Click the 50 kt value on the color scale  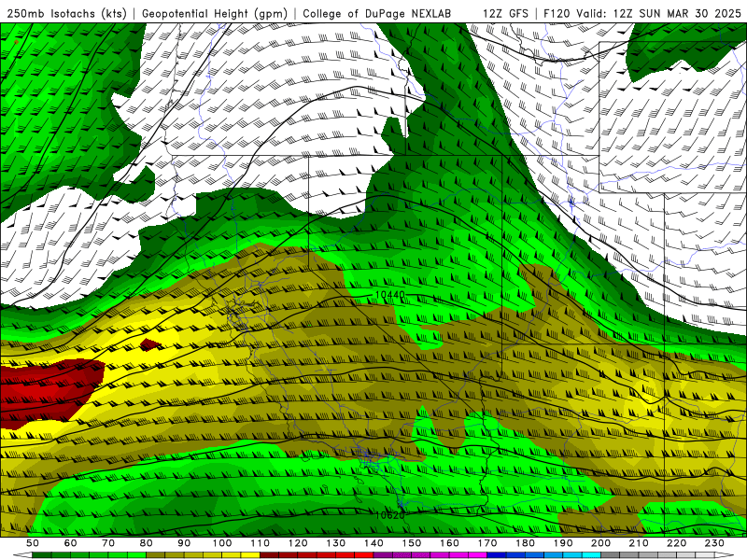pyautogui.click(x=33, y=543)
